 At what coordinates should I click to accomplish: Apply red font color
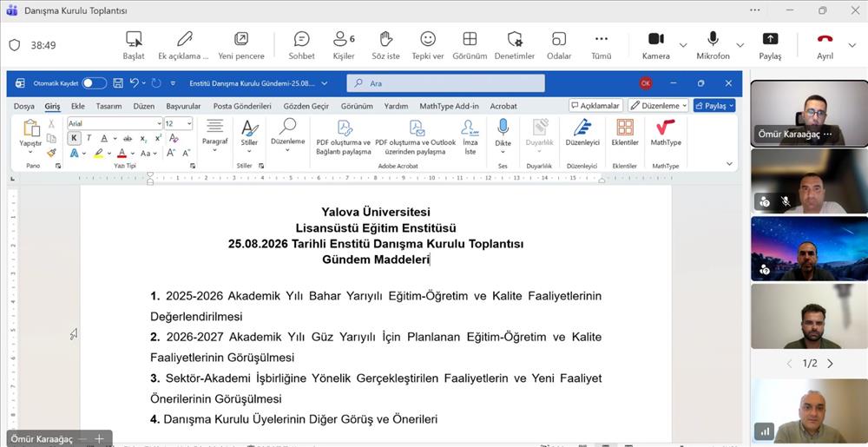click(x=122, y=154)
